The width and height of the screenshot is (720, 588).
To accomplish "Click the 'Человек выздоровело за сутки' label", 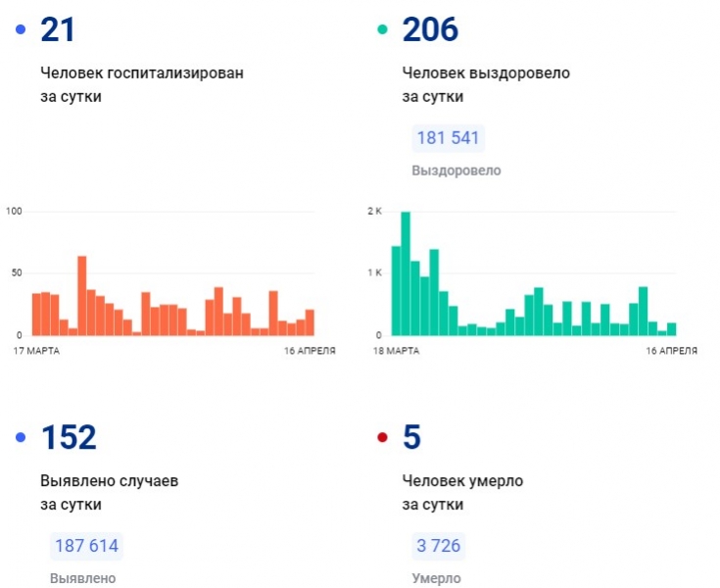I will [486, 84].
